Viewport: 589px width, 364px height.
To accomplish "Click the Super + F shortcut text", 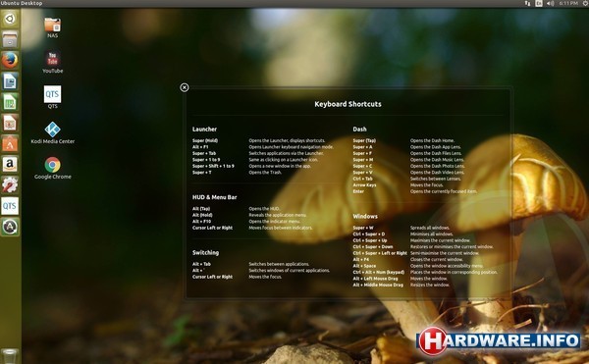I will [x=362, y=153].
